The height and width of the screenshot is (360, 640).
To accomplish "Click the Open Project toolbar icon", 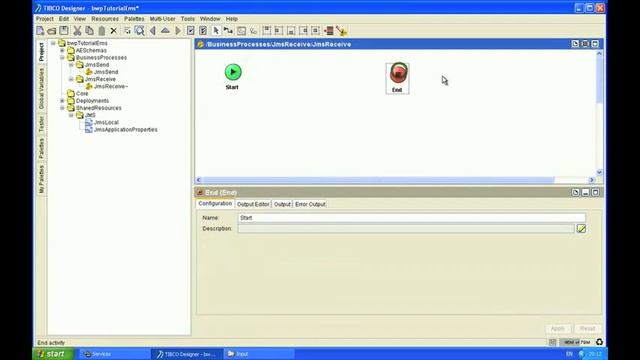I will [x=52, y=31].
